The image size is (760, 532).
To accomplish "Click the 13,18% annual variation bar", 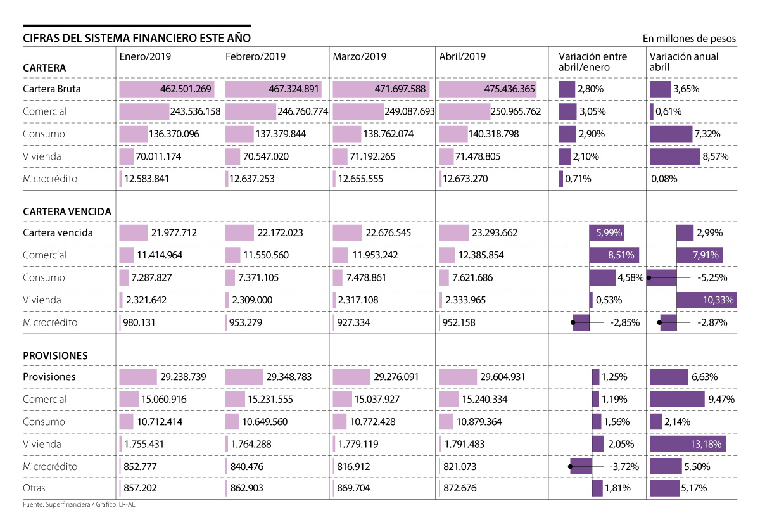I will coord(688,444).
